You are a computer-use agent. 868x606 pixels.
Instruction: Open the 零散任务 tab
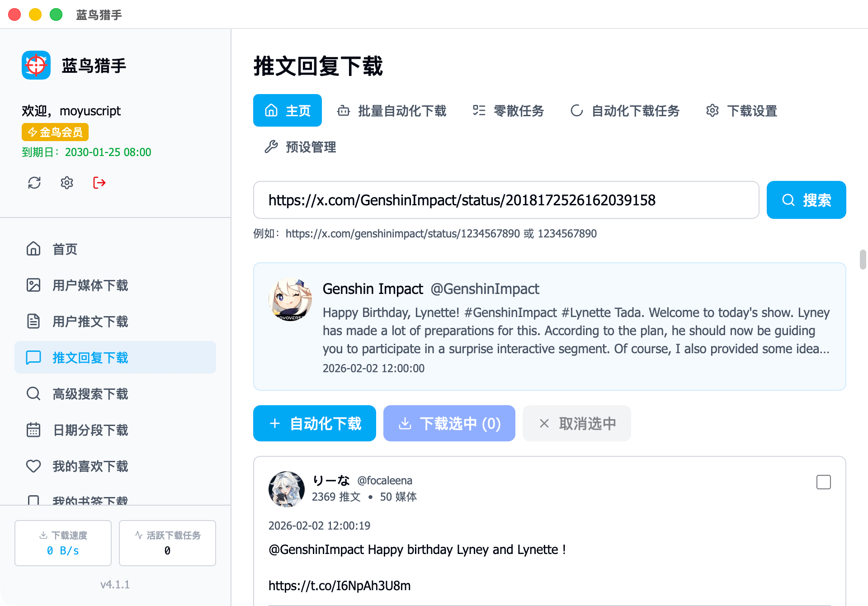[x=508, y=111]
